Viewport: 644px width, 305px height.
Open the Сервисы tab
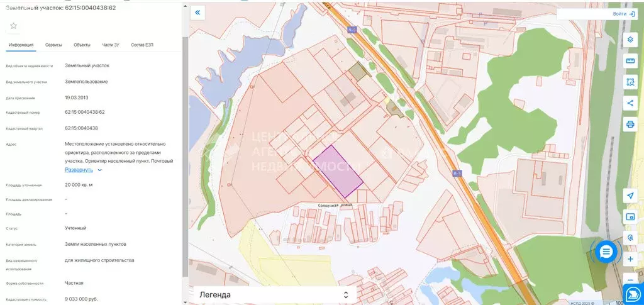coord(54,45)
